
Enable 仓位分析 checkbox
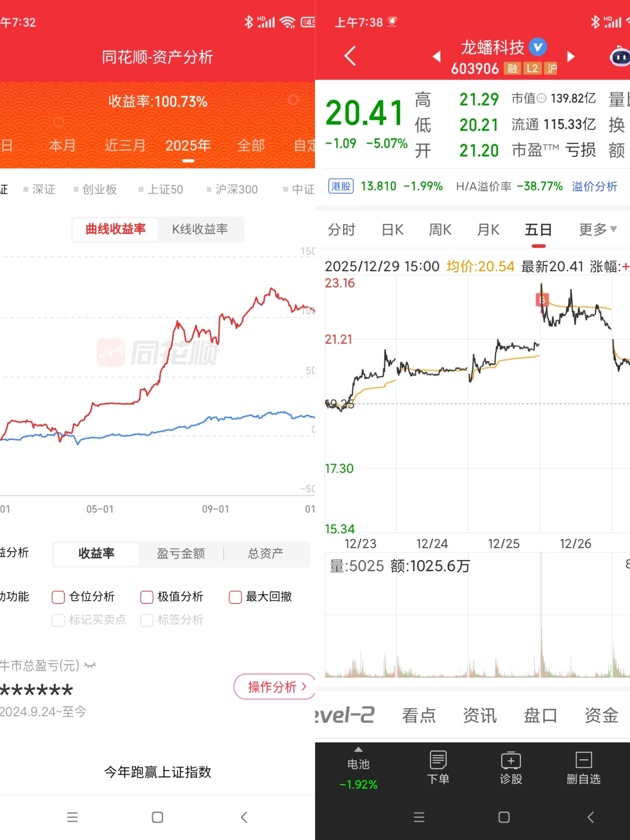[x=58, y=597]
